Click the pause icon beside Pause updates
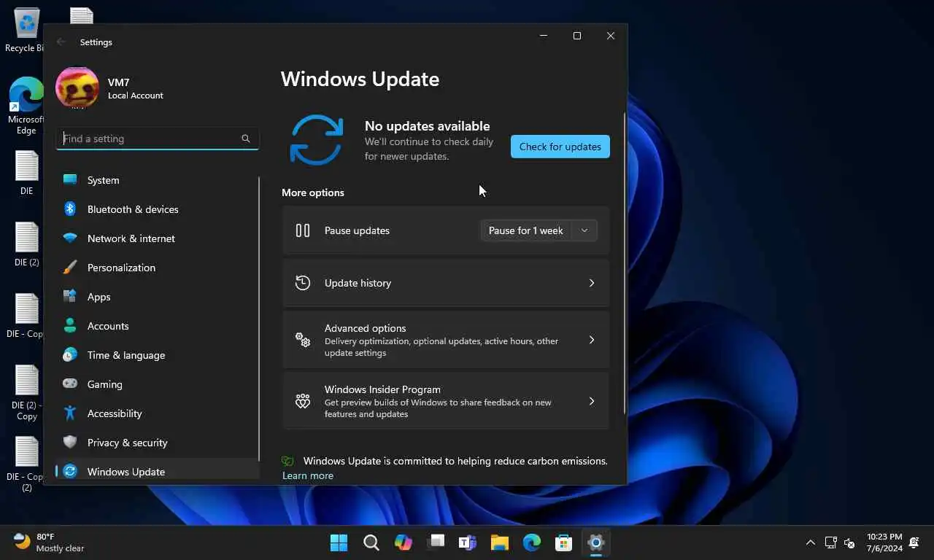Image resolution: width=934 pixels, height=560 pixels. tap(303, 230)
